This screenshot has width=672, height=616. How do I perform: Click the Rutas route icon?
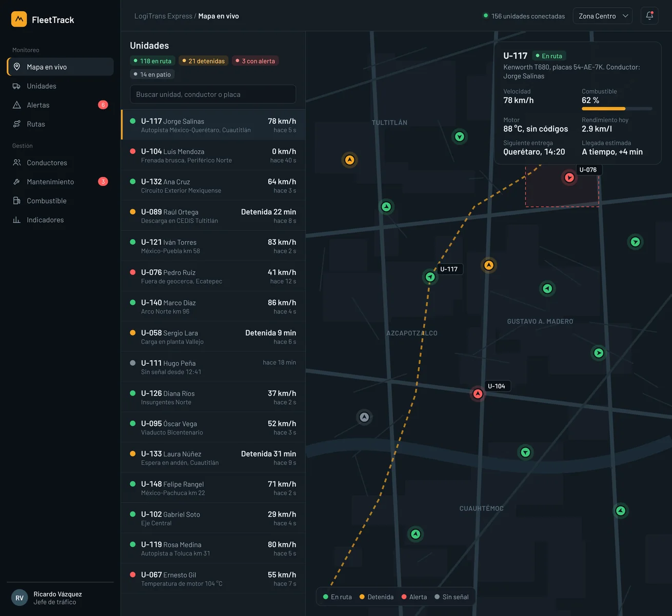click(17, 124)
